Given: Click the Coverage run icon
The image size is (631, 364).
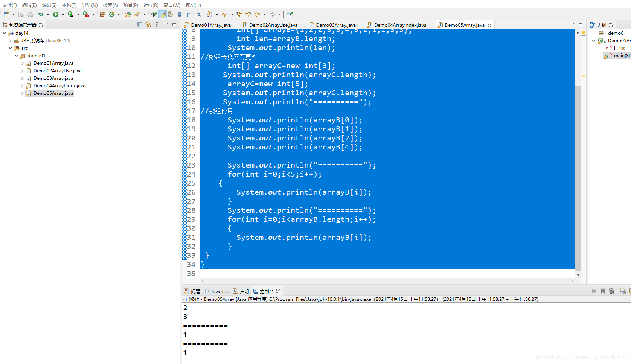Looking at the screenshot, I should pyautogui.click(x=70, y=14).
